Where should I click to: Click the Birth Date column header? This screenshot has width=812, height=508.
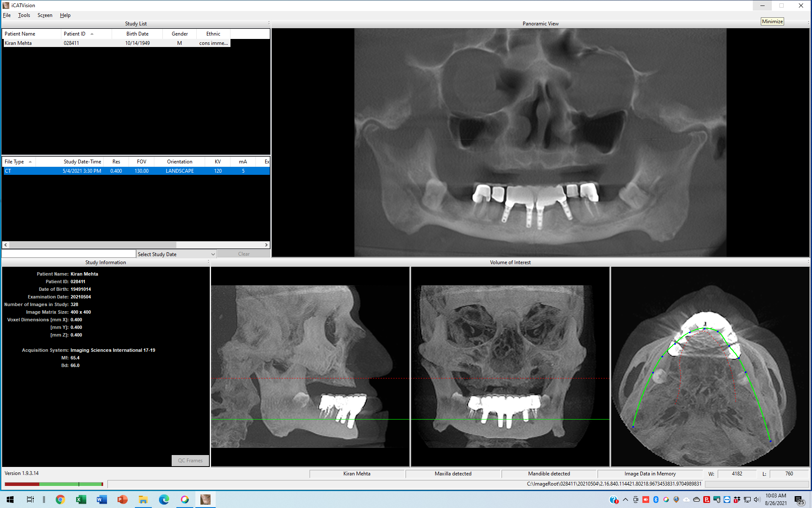pyautogui.click(x=137, y=34)
